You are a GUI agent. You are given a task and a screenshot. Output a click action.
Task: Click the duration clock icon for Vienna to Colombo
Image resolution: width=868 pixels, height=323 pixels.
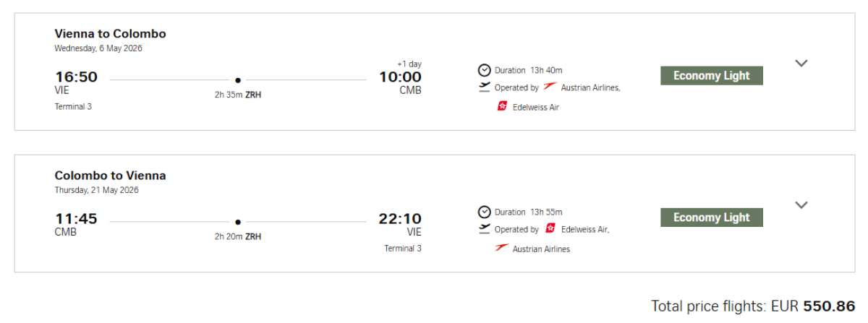[484, 70]
